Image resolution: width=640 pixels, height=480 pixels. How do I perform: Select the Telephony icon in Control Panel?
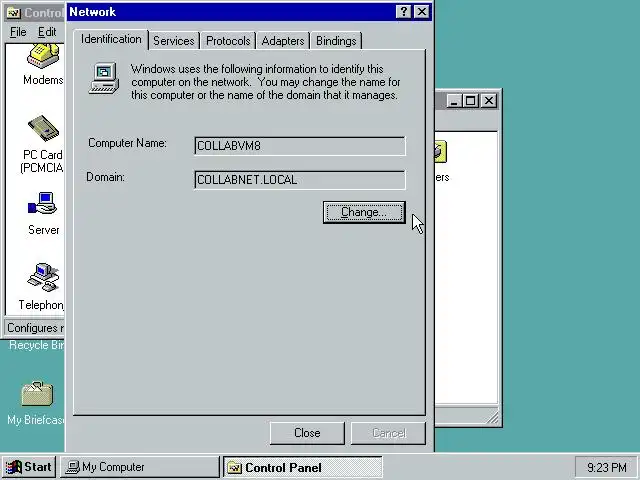pyautogui.click(x=43, y=278)
